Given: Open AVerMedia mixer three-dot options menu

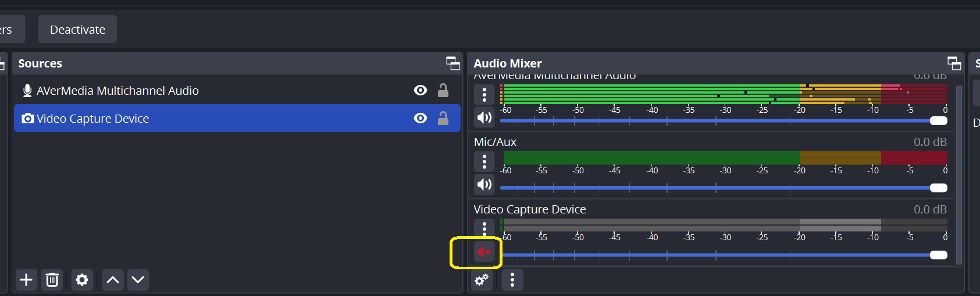Looking at the screenshot, I should click(x=484, y=94).
